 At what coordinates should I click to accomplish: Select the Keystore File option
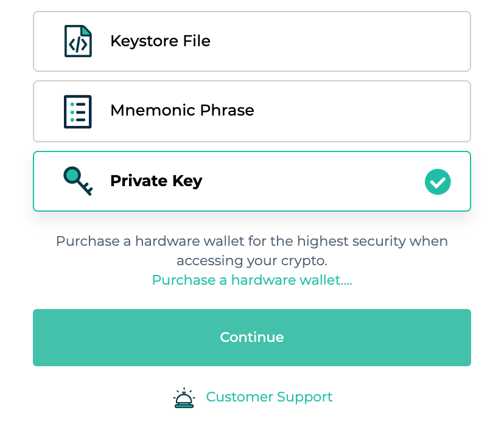(x=252, y=41)
